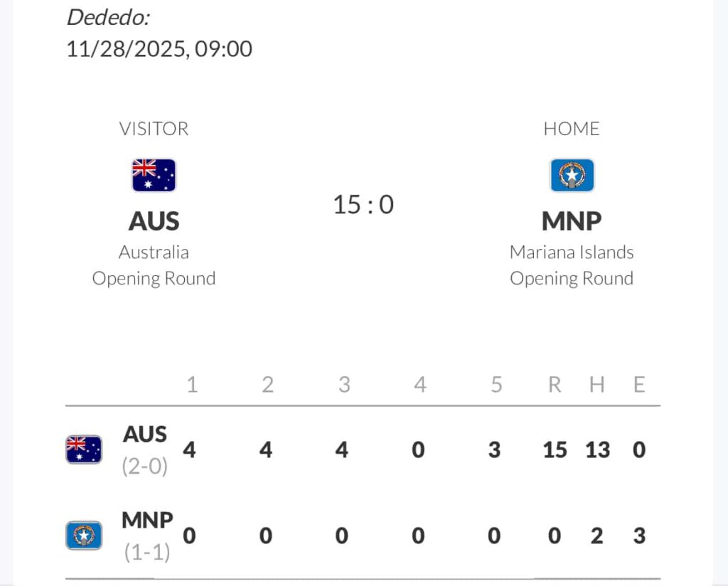Click Mariana Islands' (1-1) record
728x586 pixels.
147,552
